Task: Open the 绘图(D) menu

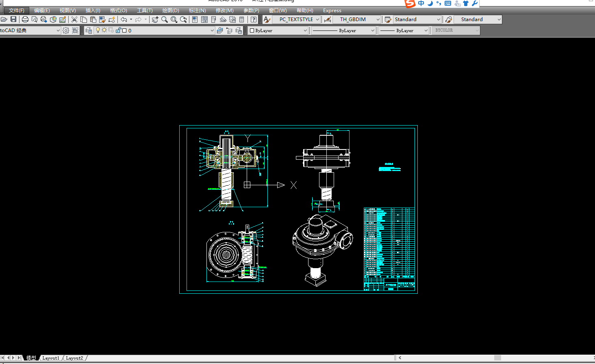Action: [171, 11]
